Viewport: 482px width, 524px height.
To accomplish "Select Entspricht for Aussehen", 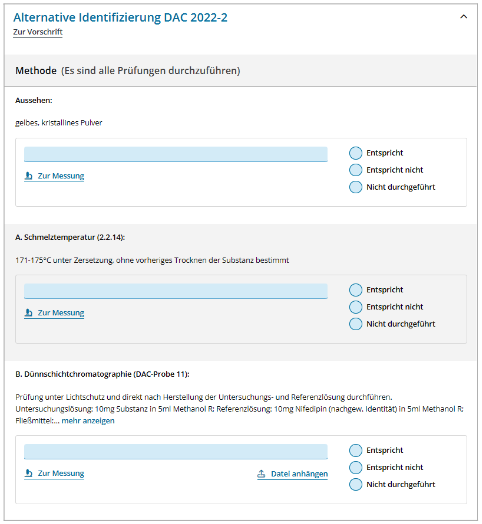I will [x=356, y=153].
